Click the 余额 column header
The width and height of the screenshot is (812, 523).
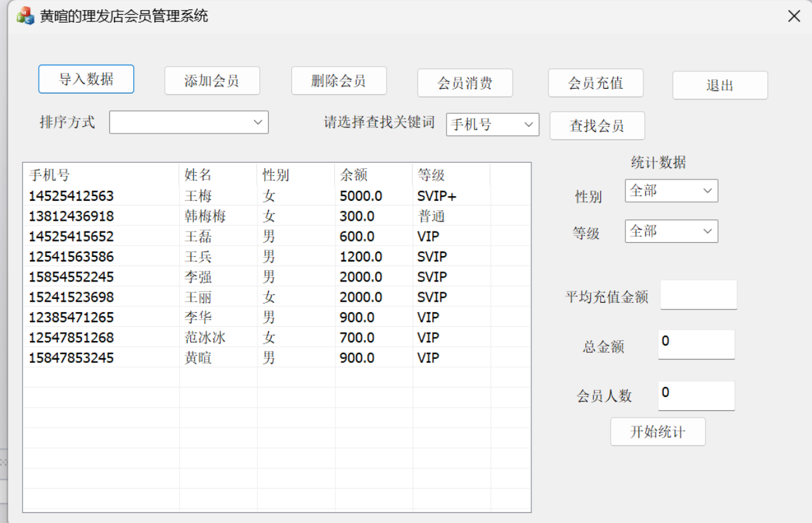[373, 175]
